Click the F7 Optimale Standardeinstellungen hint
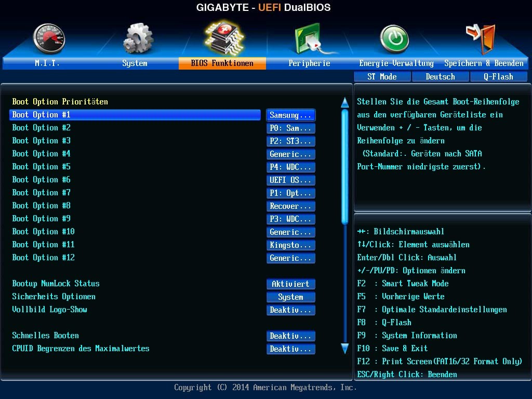This screenshot has height=399, width=532. click(432, 310)
